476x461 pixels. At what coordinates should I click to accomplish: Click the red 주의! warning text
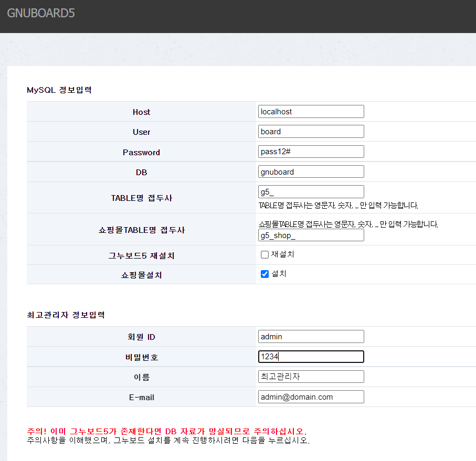tap(167, 431)
